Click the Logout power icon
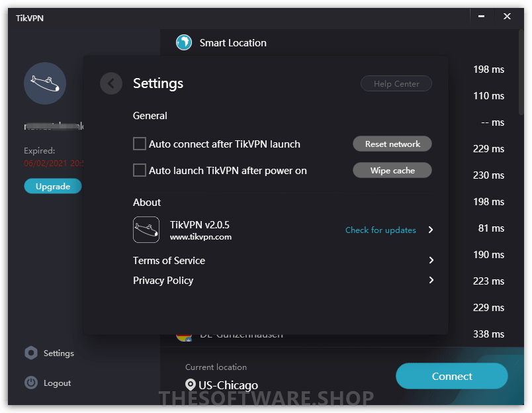532x413 pixels. coord(30,383)
